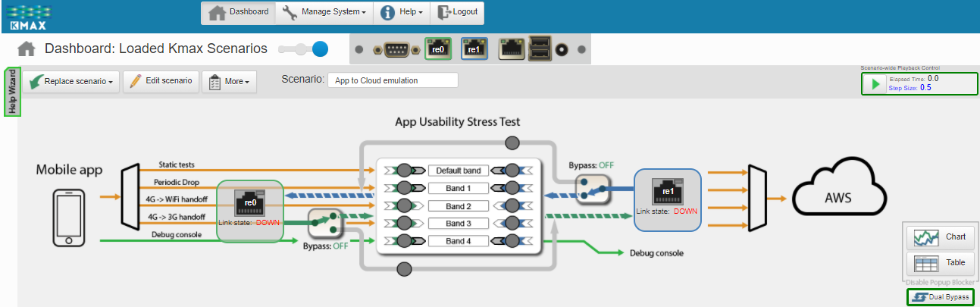Viewport: 980px width, 307px height.
Task: Click the left impairment node of Band 2
Action: coord(404,206)
